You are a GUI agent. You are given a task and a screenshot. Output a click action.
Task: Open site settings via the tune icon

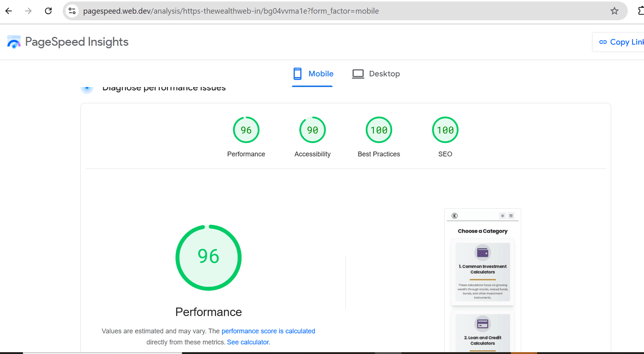click(72, 11)
